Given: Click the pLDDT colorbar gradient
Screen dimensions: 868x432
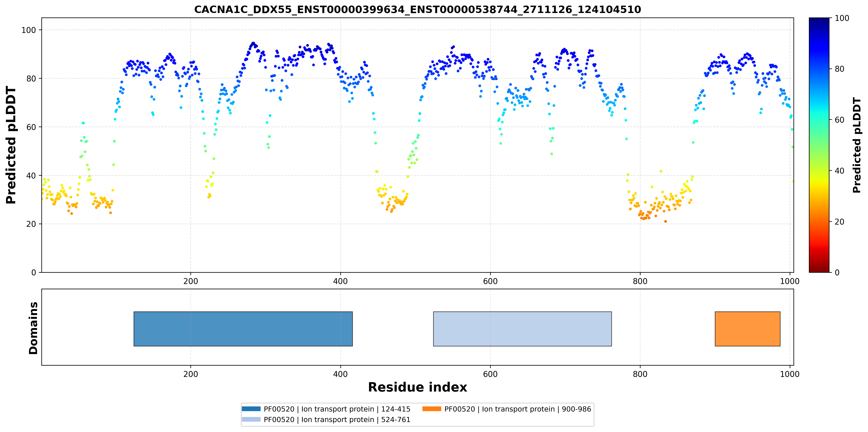Looking at the screenshot, I should (819, 145).
